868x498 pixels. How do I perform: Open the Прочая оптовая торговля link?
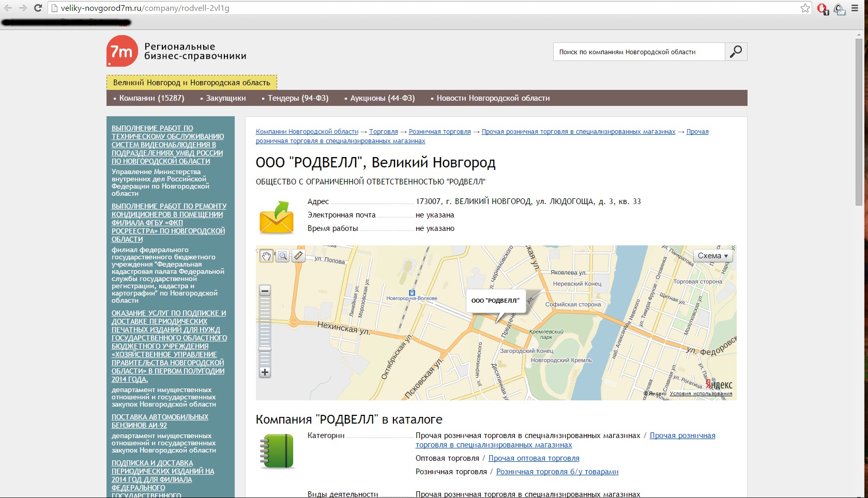click(534, 458)
